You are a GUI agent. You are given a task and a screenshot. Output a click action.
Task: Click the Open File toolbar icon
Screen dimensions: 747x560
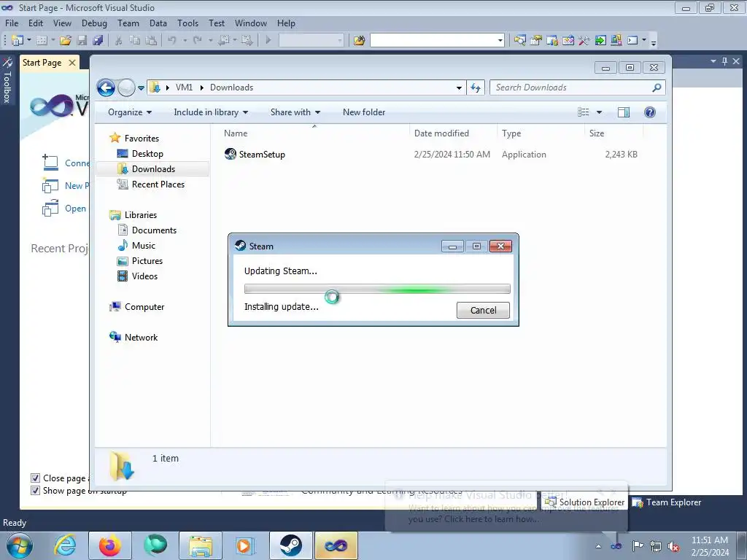[x=66, y=41]
